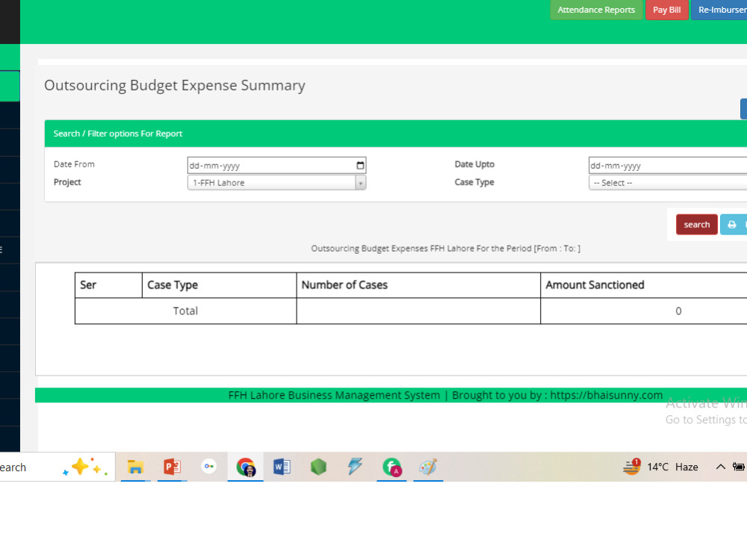Click the Search / Filter options For Report header

[395, 134]
